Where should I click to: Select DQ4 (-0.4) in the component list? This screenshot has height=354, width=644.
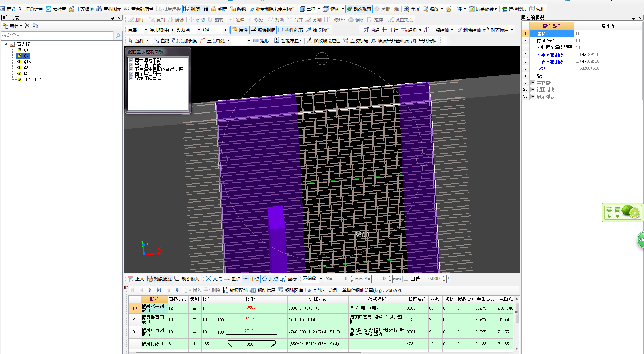pos(33,79)
